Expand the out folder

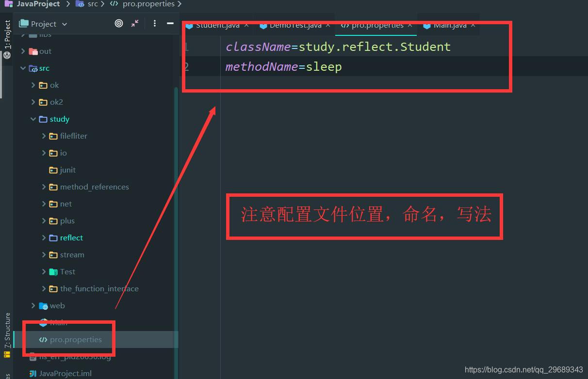point(23,51)
